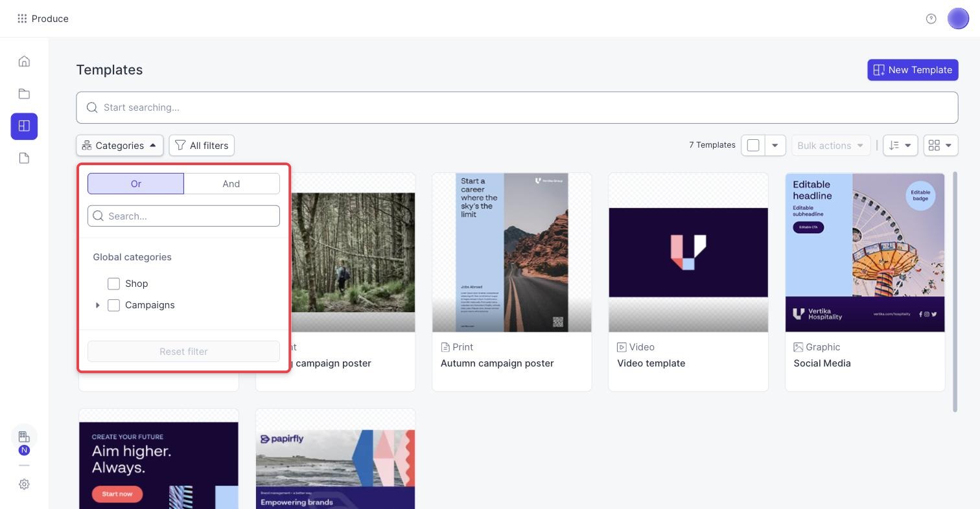Focus the category Search field
980x509 pixels.
click(183, 216)
